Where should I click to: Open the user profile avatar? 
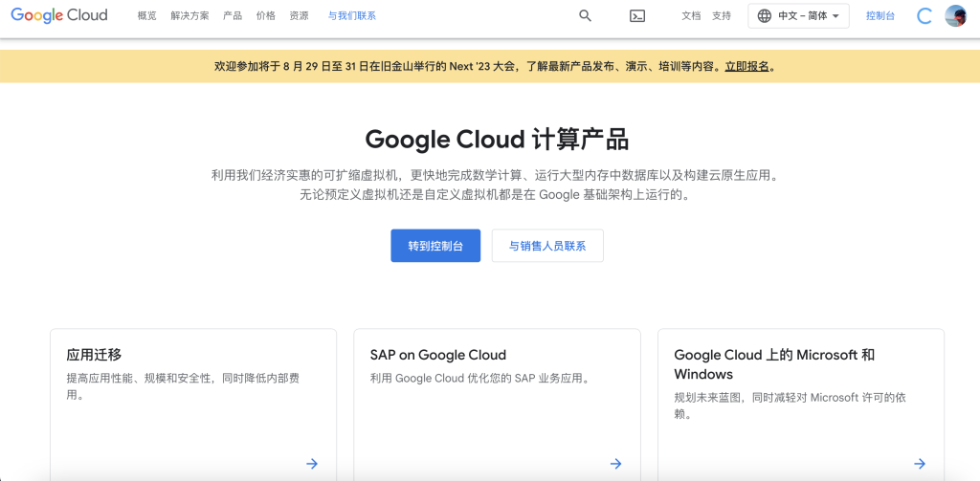pos(956,16)
